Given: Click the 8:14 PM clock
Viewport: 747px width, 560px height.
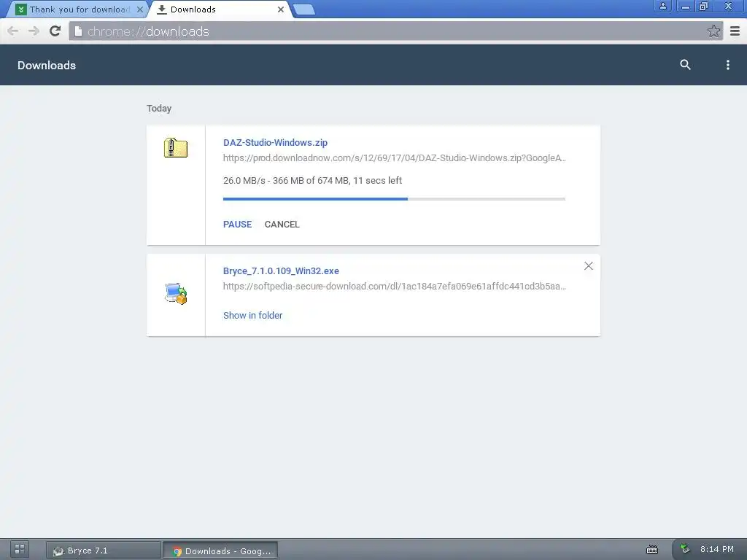Looking at the screenshot, I should tap(716, 549).
